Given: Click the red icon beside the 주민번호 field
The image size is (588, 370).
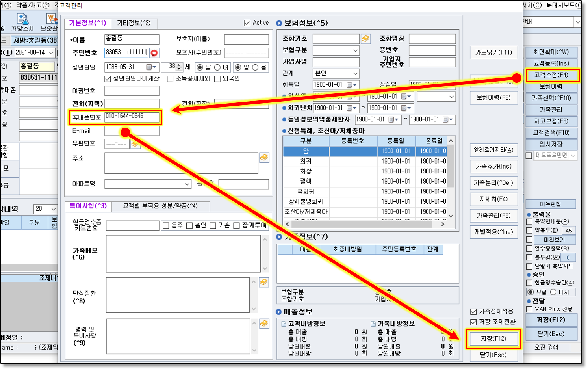Looking at the screenshot, I should click(x=154, y=53).
